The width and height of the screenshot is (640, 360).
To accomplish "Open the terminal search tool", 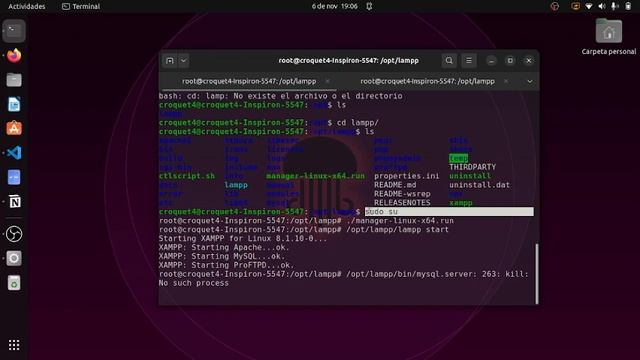I will (x=449, y=61).
